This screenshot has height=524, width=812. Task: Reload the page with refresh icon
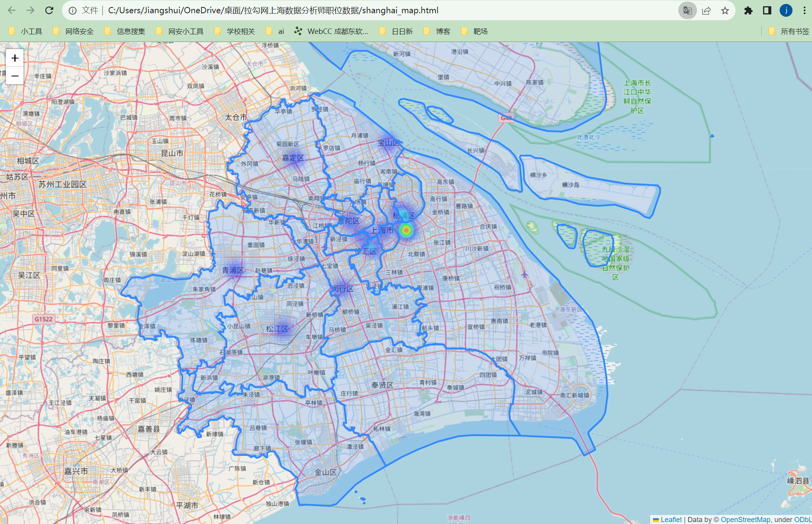pos(49,11)
